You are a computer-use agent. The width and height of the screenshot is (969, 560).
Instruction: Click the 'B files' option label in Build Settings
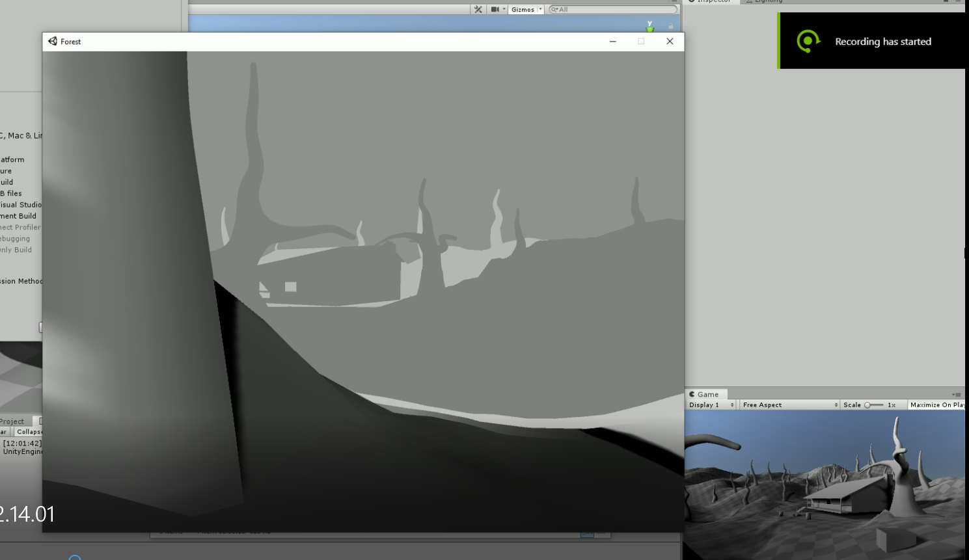click(x=11, y=194)
